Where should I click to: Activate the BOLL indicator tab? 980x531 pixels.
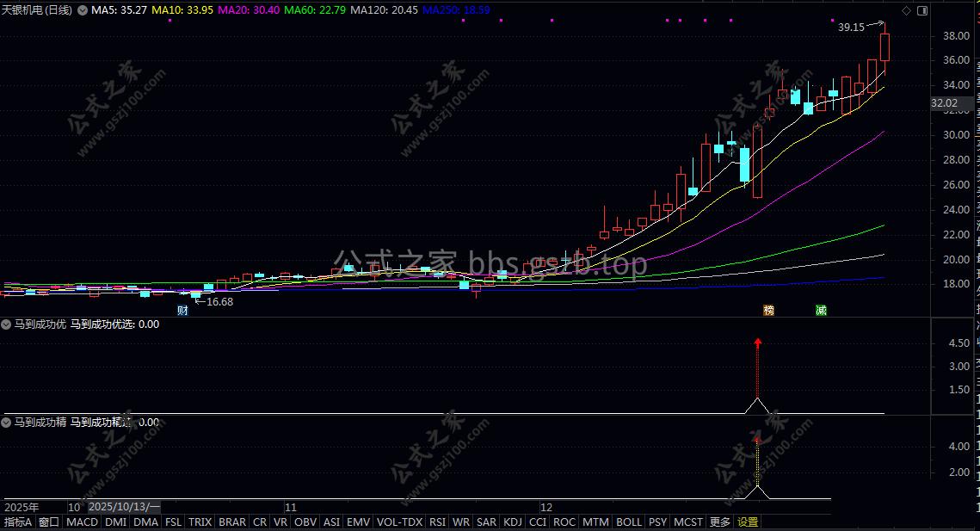click(x=629, y=522)
